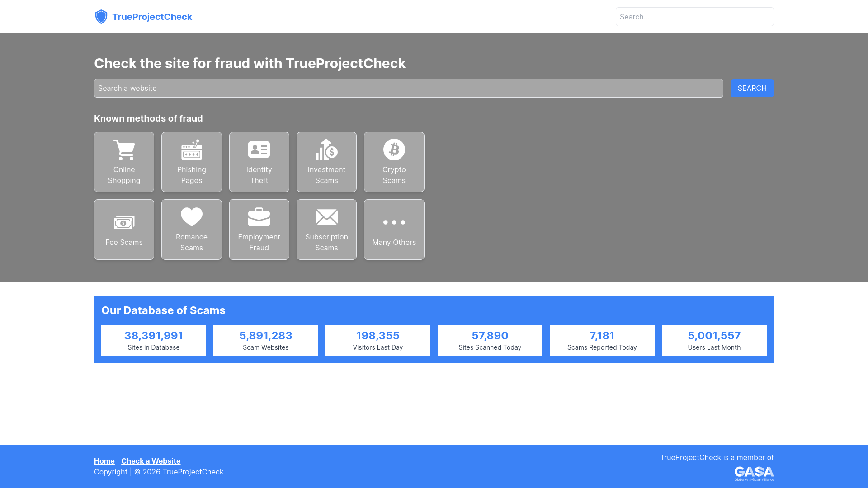
Task: Select the Fee Scams banknote icon
Action: pos(124,222)
